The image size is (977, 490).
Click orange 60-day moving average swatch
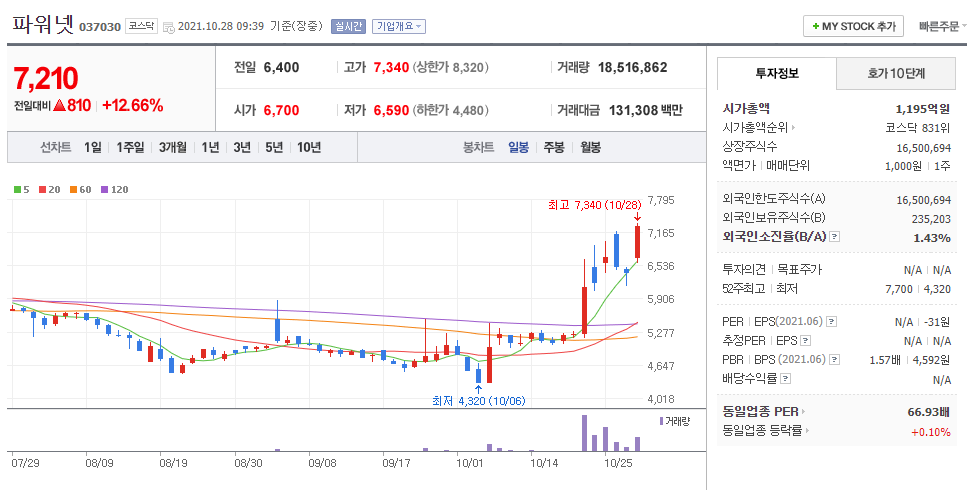pos(73,190)
